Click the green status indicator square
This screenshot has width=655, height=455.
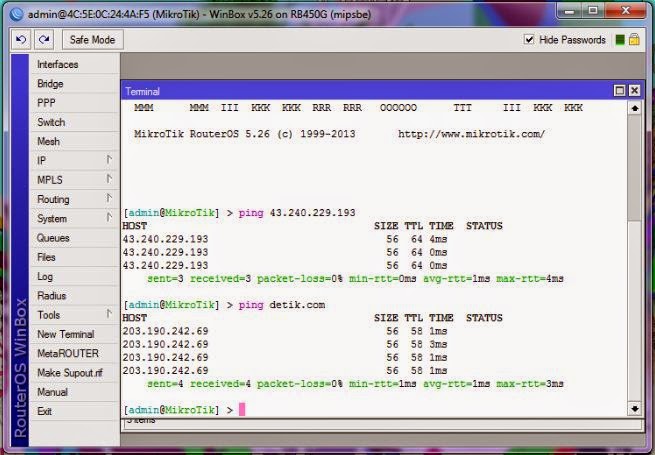tap(620, 40)
